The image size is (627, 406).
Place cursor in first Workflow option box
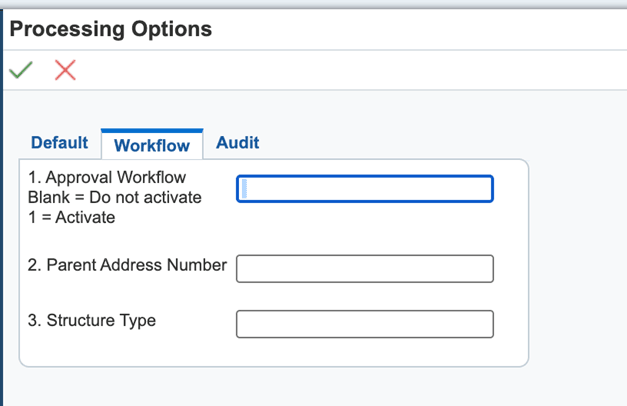coord(365,189)
